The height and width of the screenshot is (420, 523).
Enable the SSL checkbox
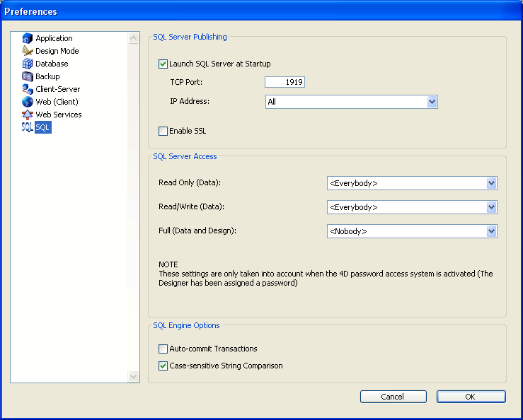pyautogui.click(x=163, y=131)
